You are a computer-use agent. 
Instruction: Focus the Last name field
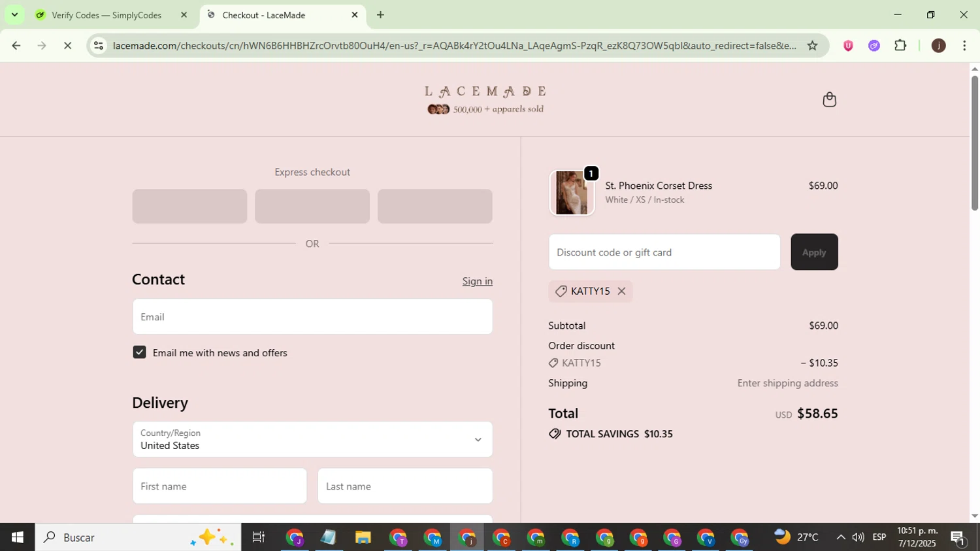tap(405, 486)
